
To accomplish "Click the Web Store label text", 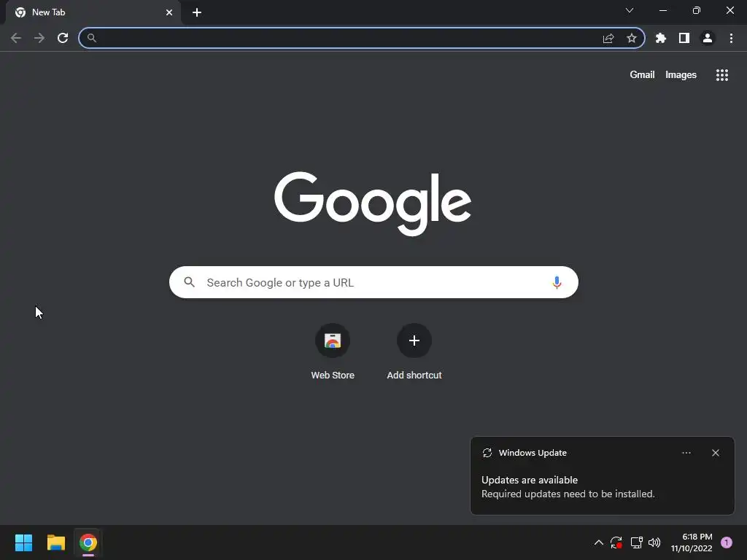I will (x=333, y=376).
